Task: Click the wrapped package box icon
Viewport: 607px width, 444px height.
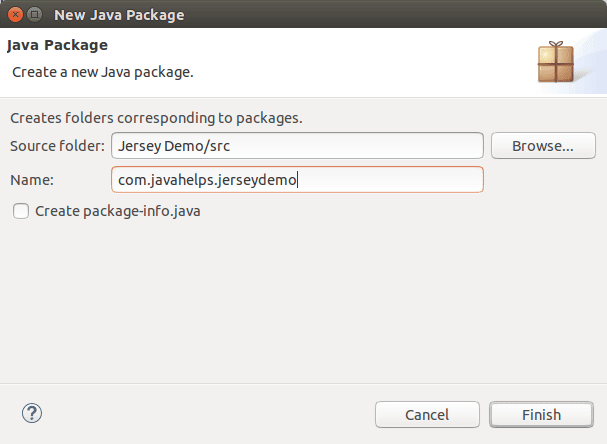Action: tap(556, 62)
